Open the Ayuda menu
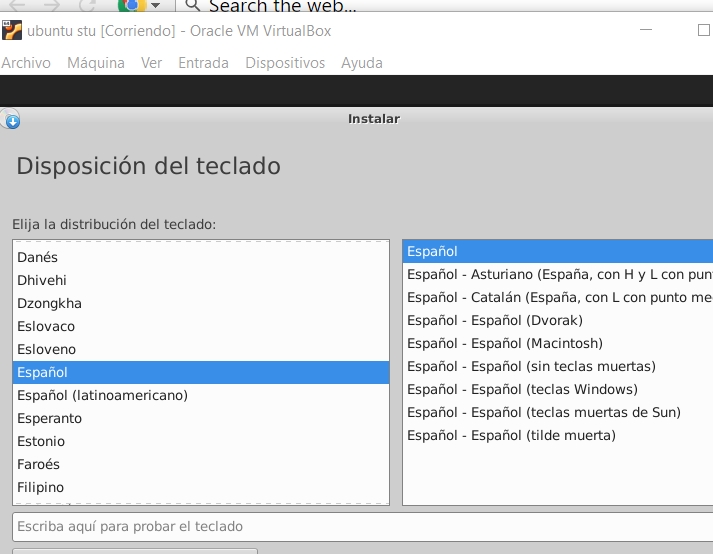Screen dimensions: 713x554 point(362,63)
